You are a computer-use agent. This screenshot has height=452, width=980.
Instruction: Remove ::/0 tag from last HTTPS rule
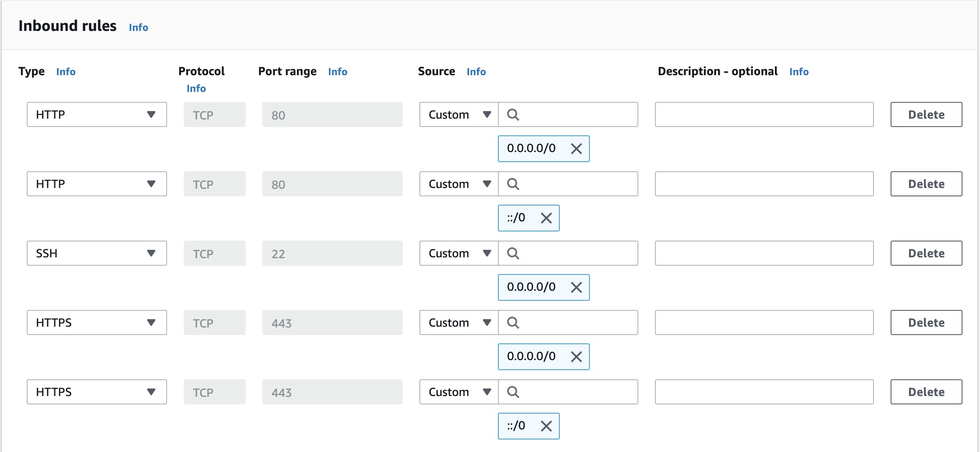click(546, 426)
